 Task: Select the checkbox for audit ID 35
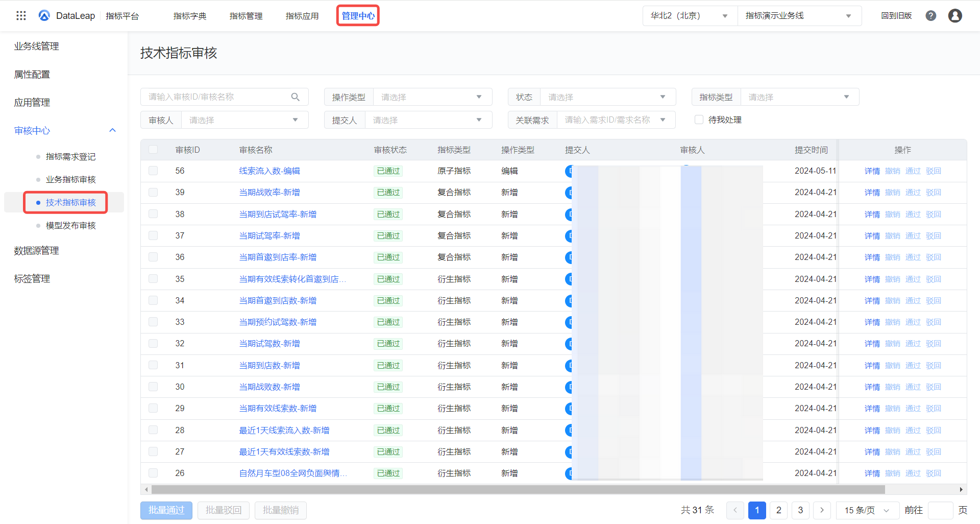pos(153,279)
